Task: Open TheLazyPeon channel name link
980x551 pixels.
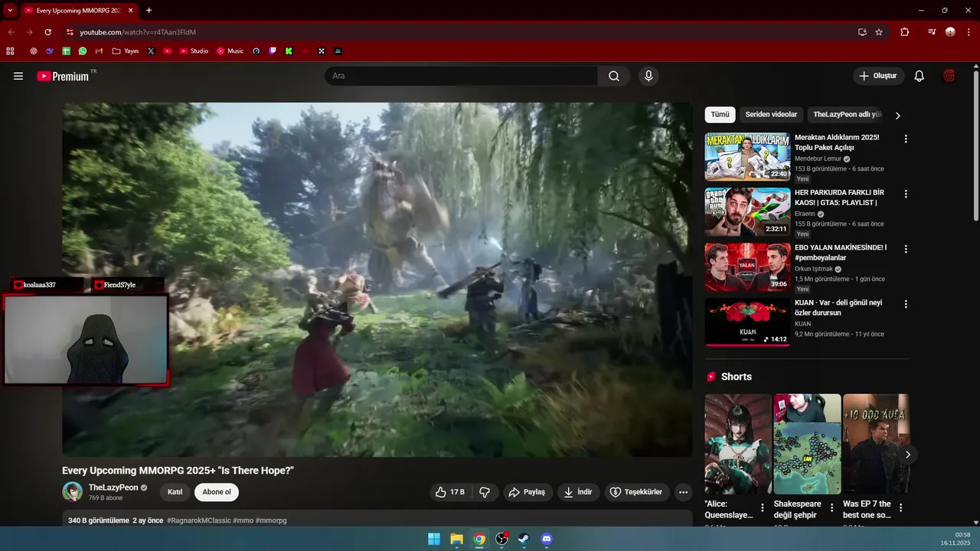Action: coord(113,487)
